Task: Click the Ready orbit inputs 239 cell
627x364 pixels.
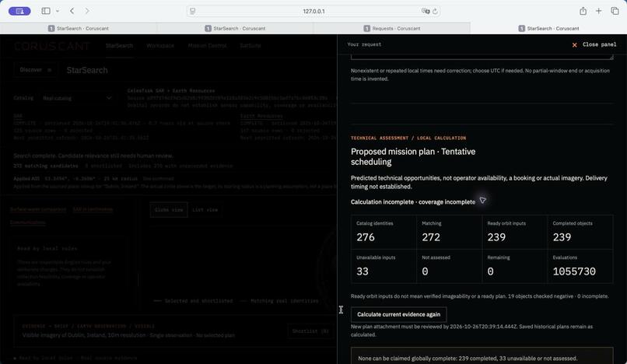Action: click(x=515, y=233)
